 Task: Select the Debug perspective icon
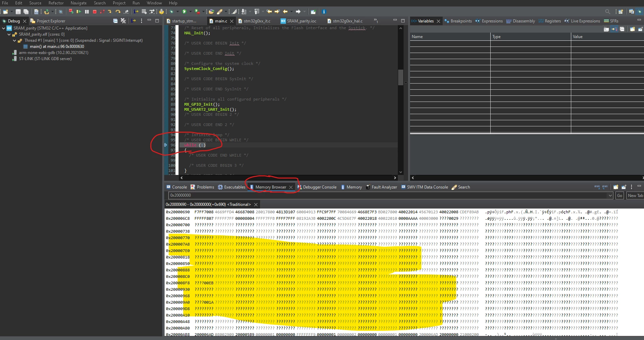click(639, 12)
